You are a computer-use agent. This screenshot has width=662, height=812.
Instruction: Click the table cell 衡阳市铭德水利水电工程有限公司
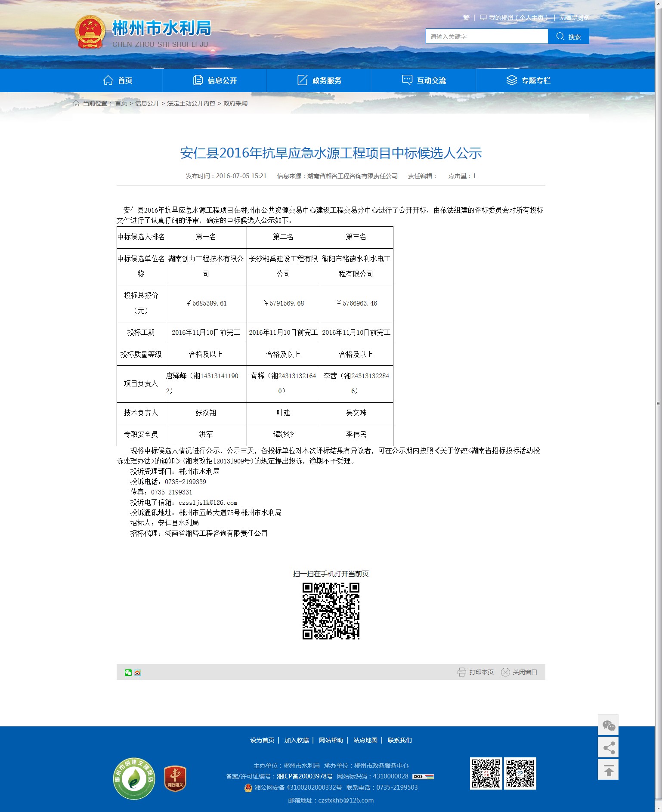[356, 266]
